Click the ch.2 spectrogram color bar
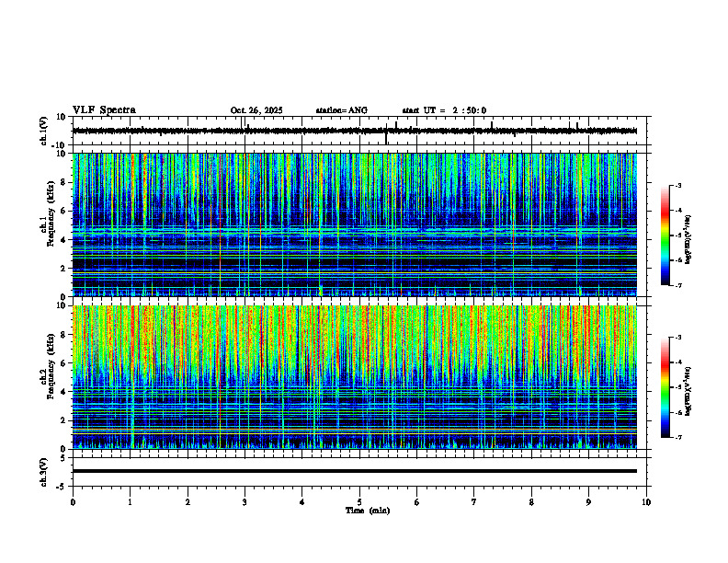This screenshot has width=728, height=563. coord(665,387)
